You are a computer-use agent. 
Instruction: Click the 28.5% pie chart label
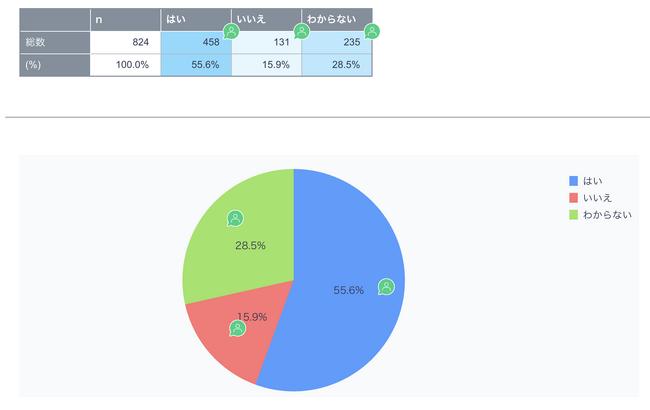250,245
